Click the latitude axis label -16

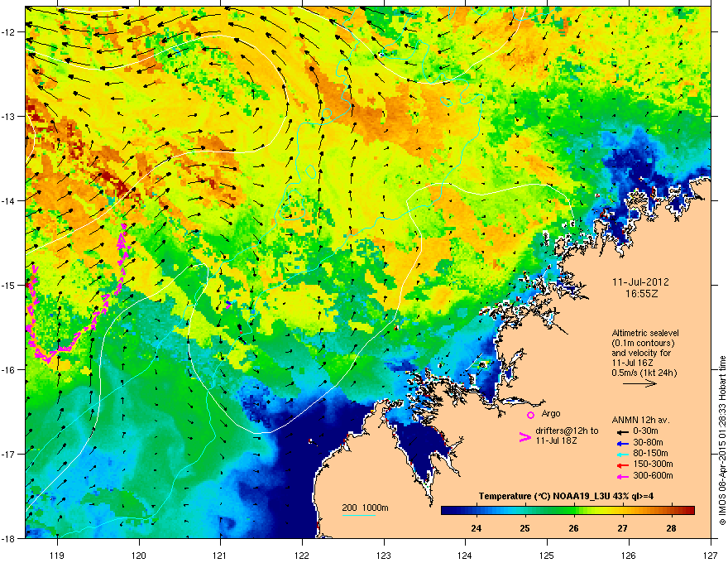[8, 370]
